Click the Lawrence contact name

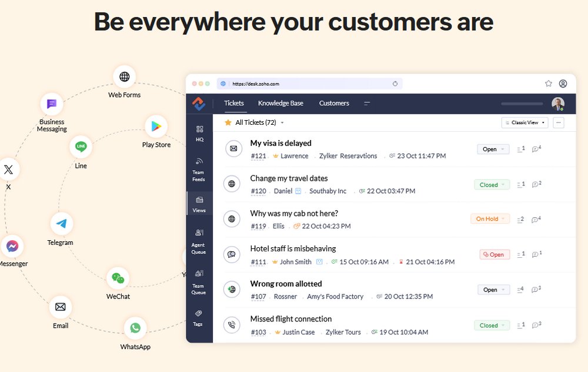click(295, 156)
